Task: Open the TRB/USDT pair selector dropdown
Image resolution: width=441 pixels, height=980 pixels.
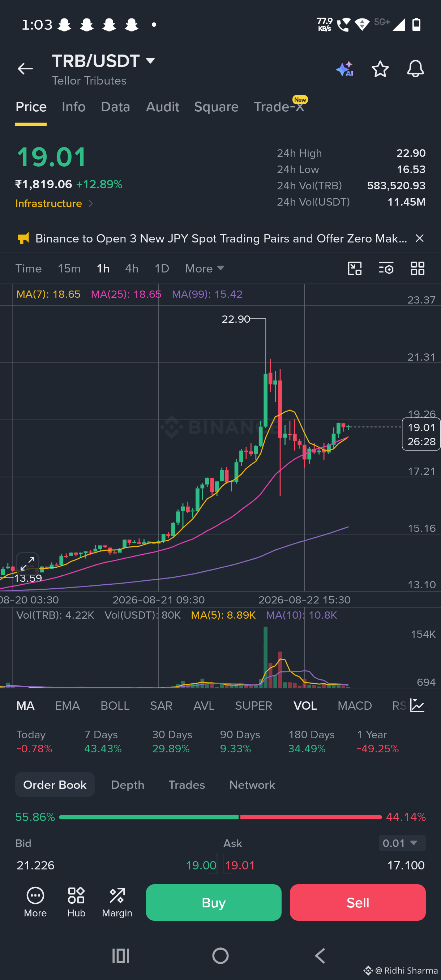Action: pos(104,61)
